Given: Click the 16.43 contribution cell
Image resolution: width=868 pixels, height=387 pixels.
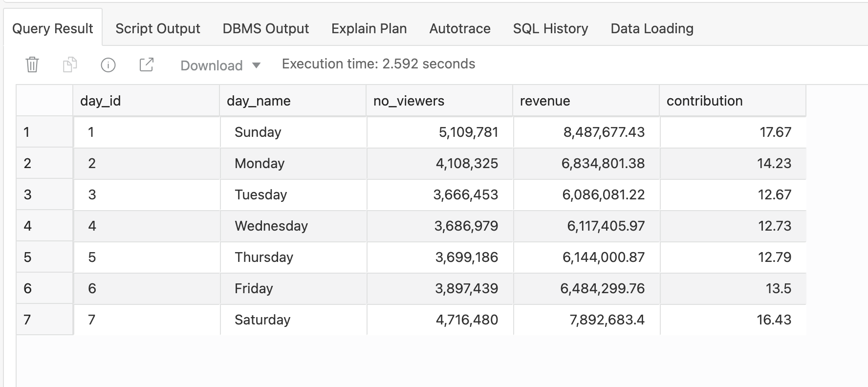Looking at the screenshot, I should [733, 320].
